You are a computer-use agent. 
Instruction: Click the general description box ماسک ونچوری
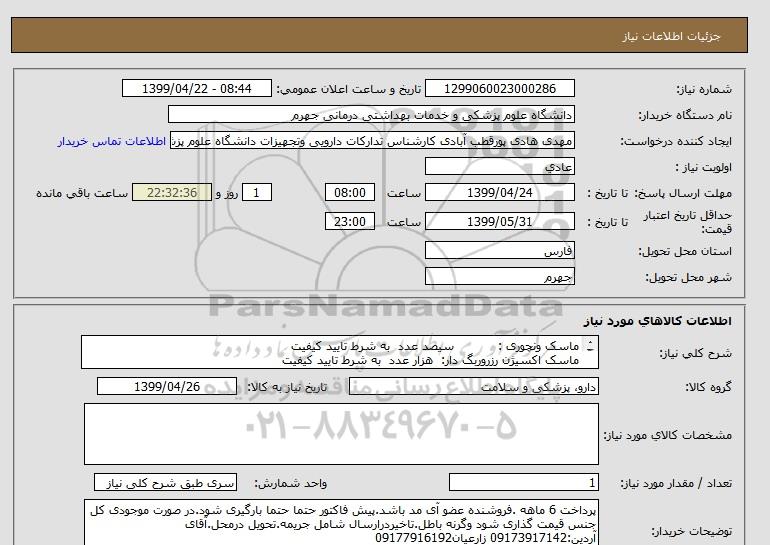click(x=340, y=353)
